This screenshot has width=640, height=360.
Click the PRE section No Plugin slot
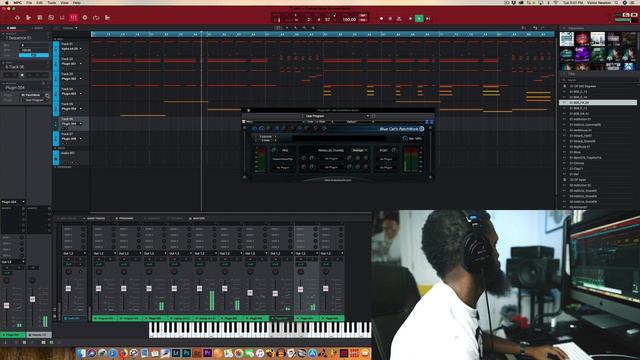point(283,167)
